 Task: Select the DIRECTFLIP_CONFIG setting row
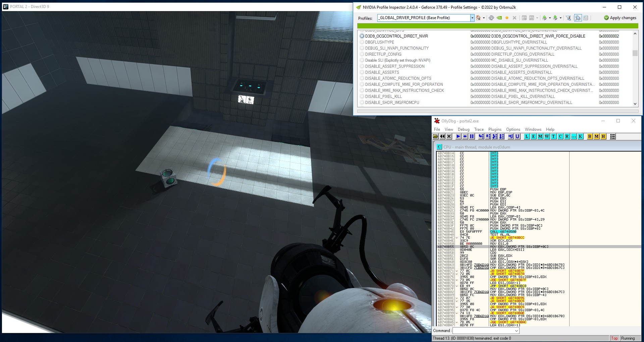pyautogui.click(x=495, y=54)
